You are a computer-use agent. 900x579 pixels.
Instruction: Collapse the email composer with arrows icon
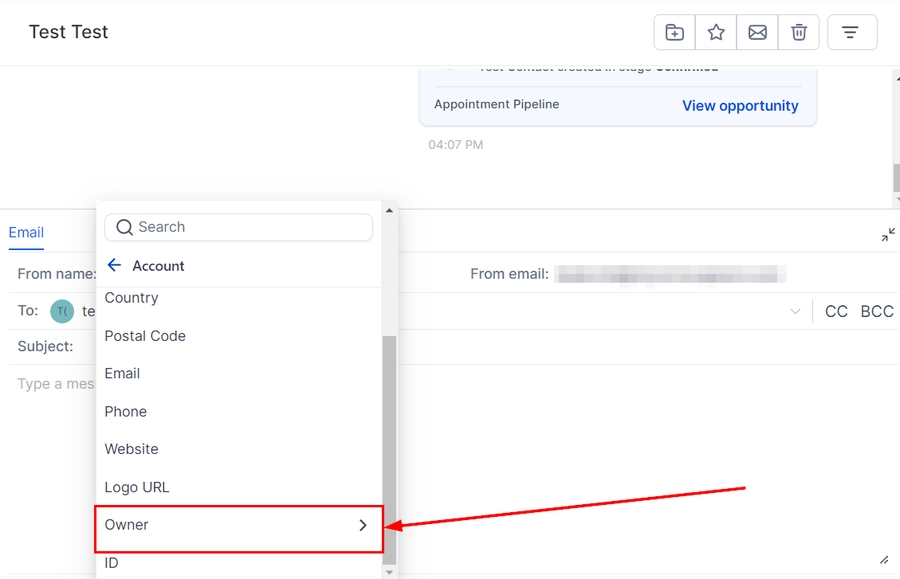tap(888, 235)
